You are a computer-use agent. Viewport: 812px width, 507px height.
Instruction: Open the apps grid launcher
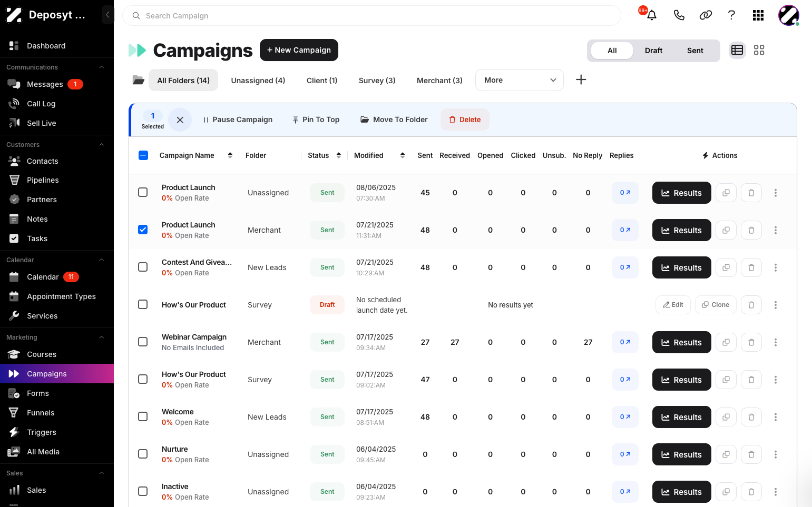758,15
